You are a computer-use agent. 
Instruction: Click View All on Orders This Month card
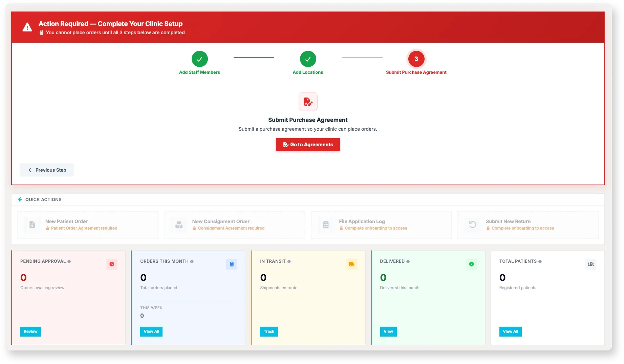(151, 331)
